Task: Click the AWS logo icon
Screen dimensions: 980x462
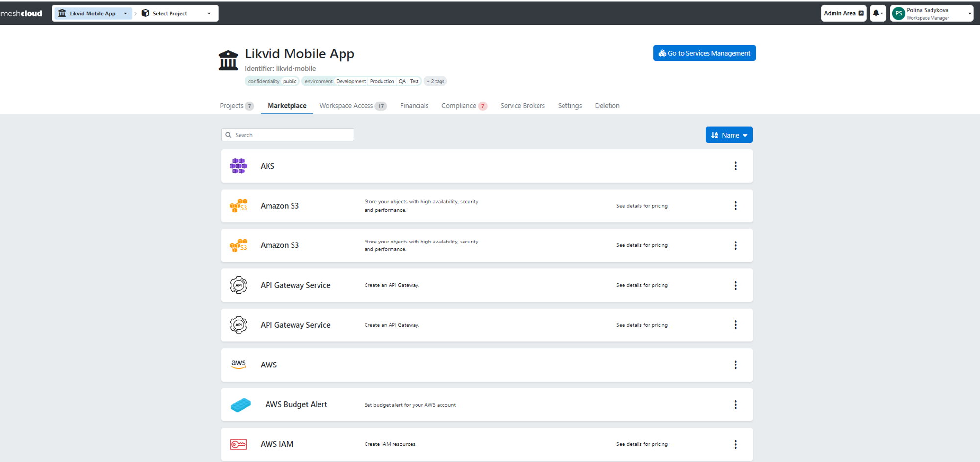Action: (x=239, y=365)
